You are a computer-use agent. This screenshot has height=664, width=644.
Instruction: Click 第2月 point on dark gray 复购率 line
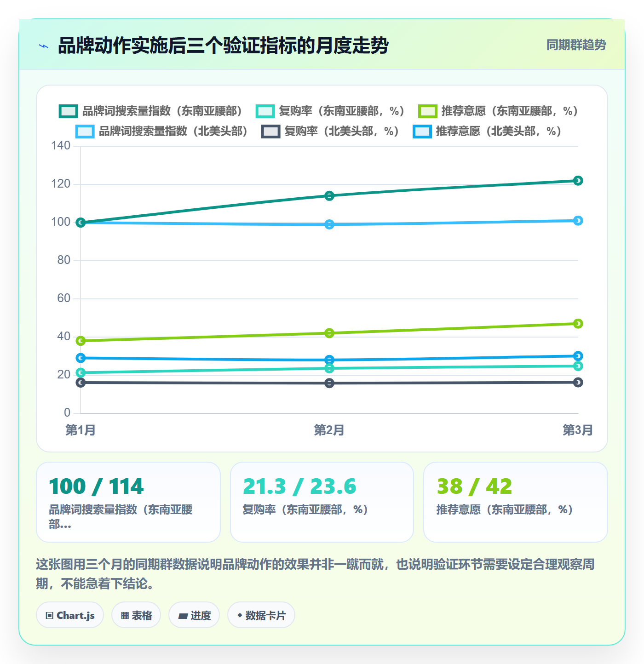click(x=329, y=383)
